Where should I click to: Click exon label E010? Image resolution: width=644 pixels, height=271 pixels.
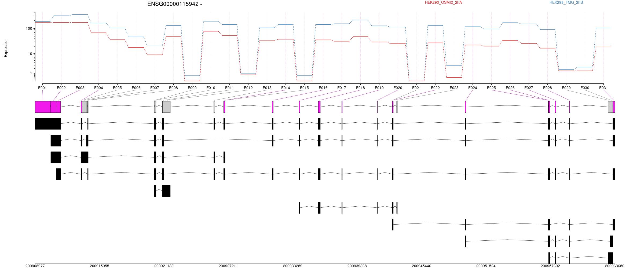coord(211,88)
